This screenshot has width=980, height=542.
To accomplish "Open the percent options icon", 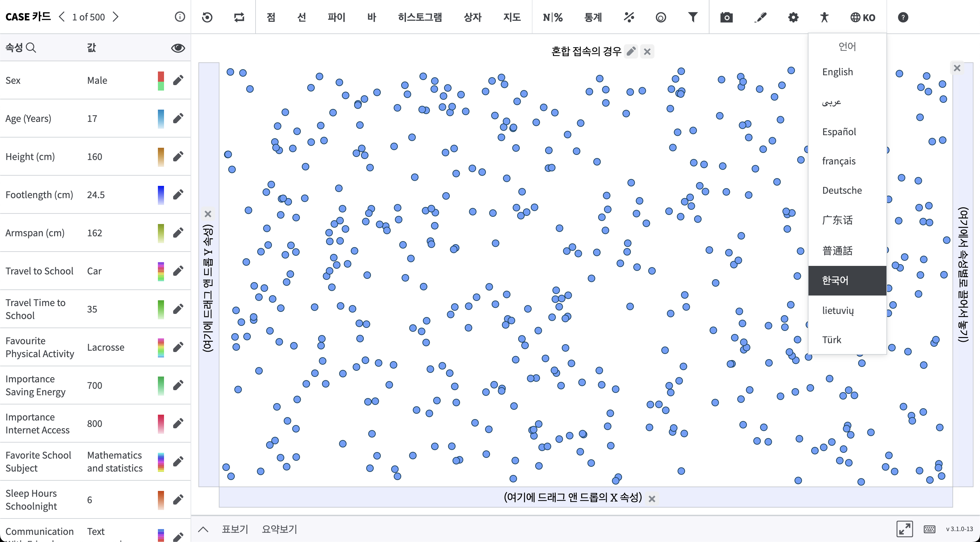I will (x=629, y=17).
